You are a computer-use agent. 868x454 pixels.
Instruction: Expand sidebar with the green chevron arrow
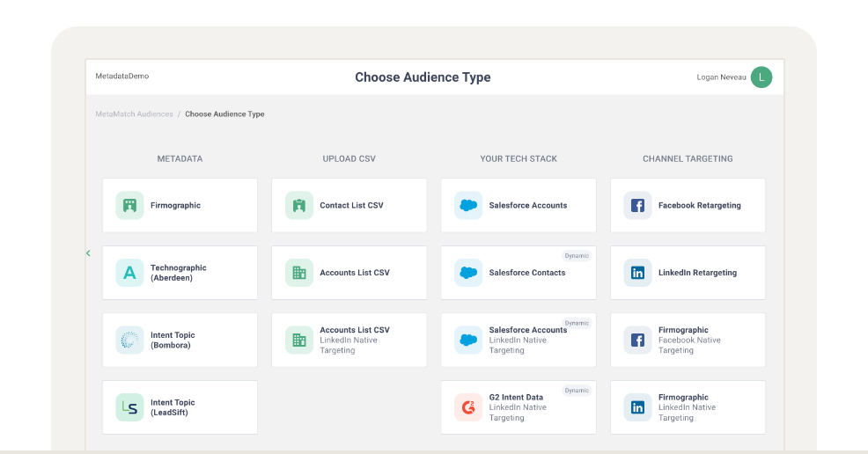(88, 253)
